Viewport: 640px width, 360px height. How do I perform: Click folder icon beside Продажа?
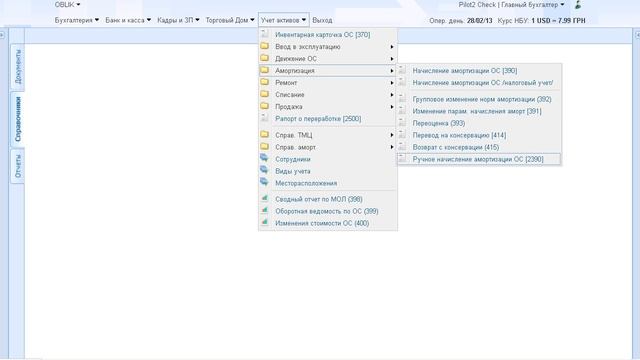[x=264, y=106]
